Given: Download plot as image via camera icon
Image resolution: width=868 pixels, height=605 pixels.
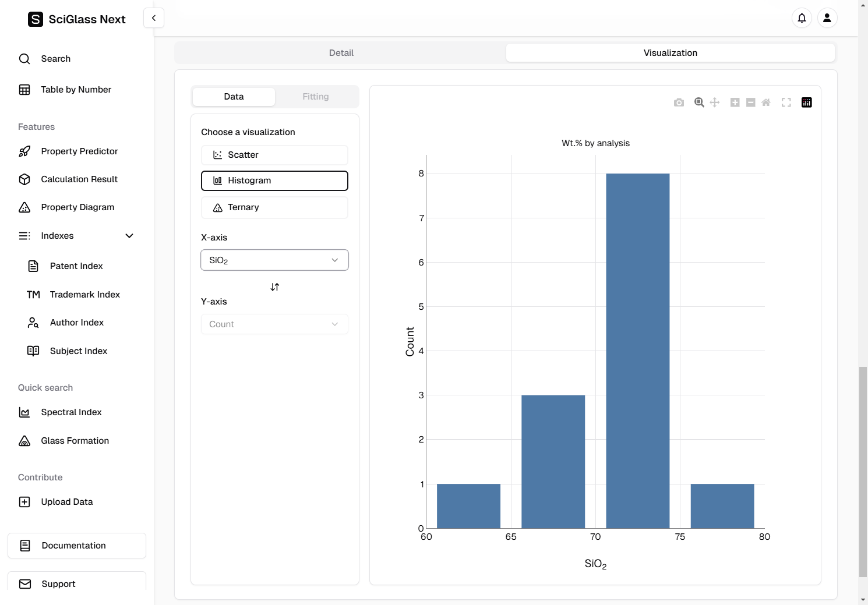Looking at the screenshot, I should pyautogui.click(x=679, y=102).
